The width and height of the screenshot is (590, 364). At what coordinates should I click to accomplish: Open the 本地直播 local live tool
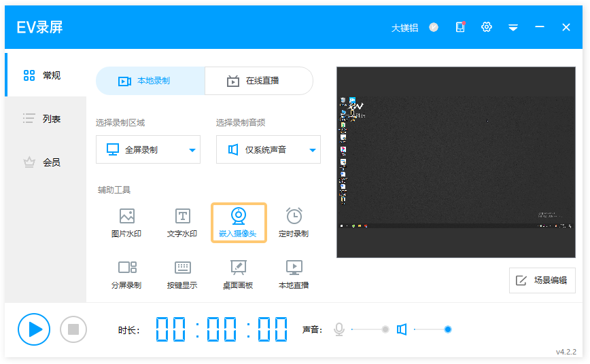pyautogui.click(x=294, y=274)
